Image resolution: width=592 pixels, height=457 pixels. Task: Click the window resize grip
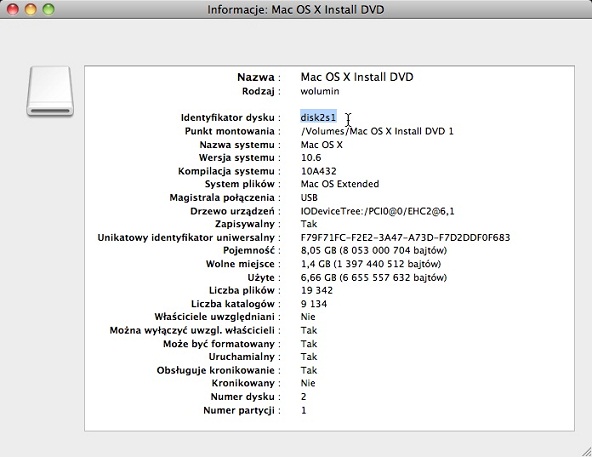tap(586, 452)
